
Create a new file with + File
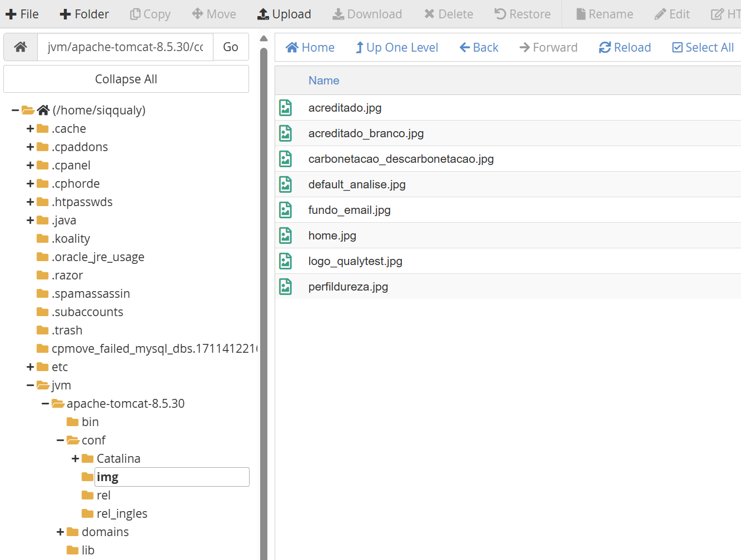coord(22,14)
